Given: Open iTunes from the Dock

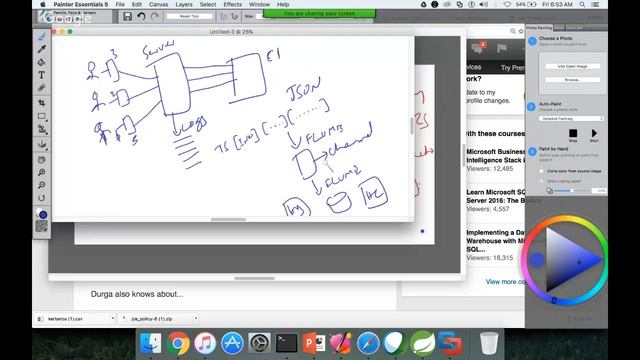Looking at the screenshot, I should [205, 343].
